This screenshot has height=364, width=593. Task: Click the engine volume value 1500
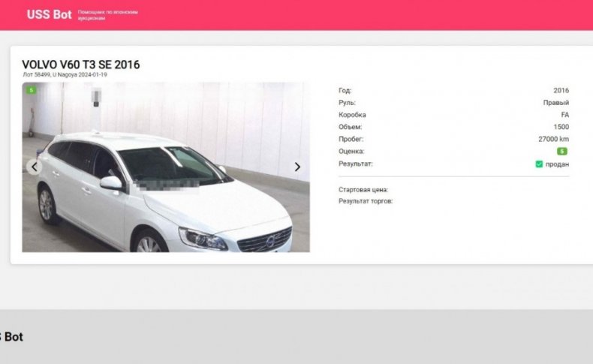pos(561,127)
